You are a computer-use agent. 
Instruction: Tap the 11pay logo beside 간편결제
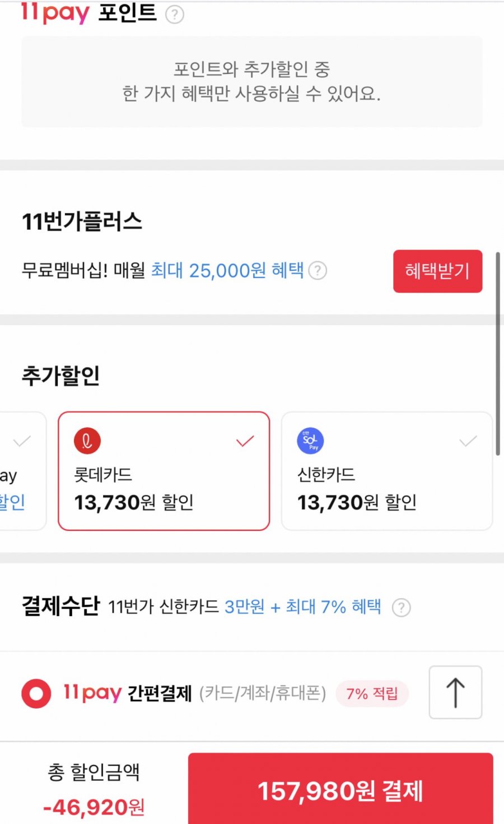coord(92,693)
